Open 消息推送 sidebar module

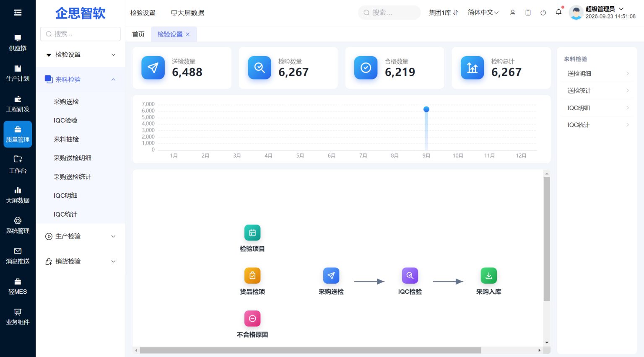point(18,256)
